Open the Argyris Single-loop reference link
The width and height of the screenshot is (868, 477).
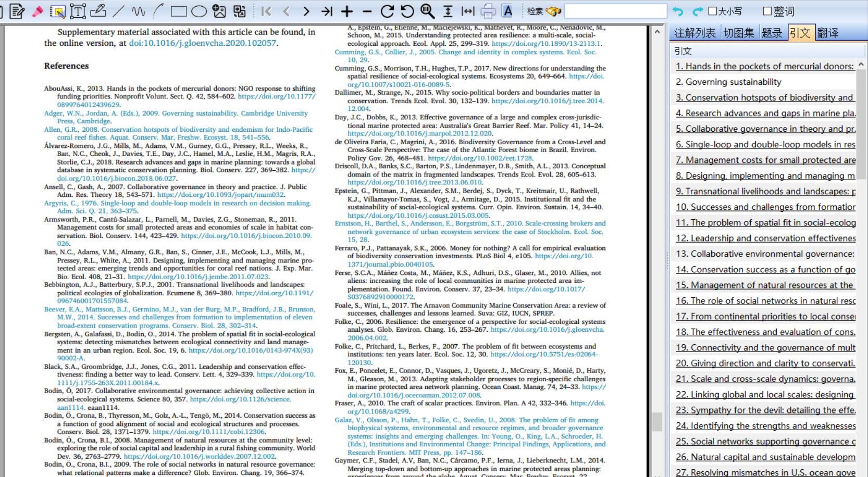177,207
